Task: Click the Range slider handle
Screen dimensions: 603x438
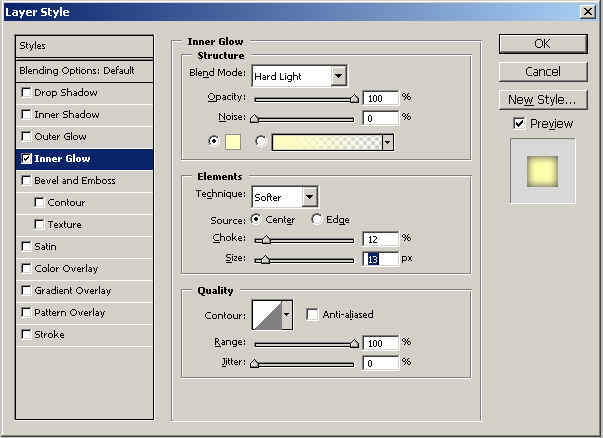Action: (x=354, y=344)
